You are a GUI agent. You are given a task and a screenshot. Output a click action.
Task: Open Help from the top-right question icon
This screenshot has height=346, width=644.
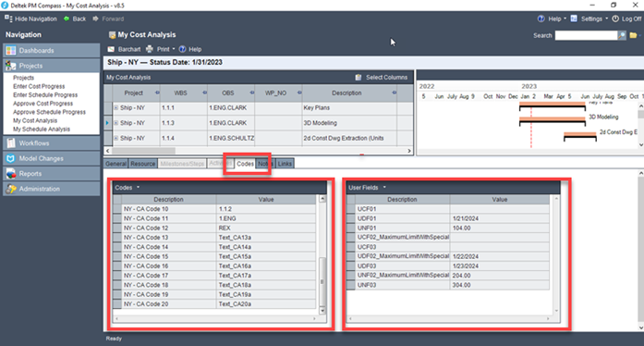541,19
